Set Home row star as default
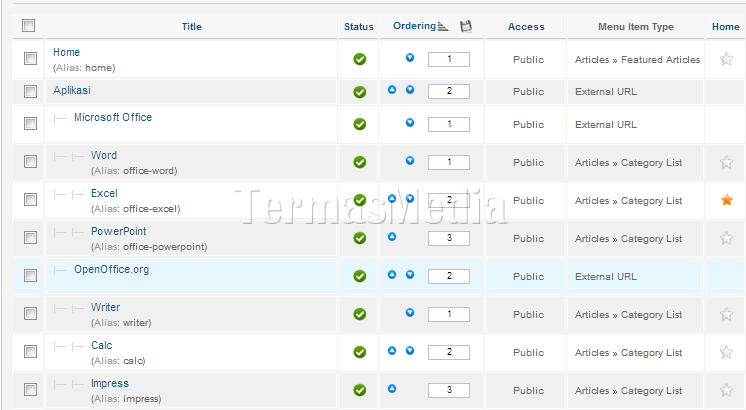The image size is (746, 410). 726,59
